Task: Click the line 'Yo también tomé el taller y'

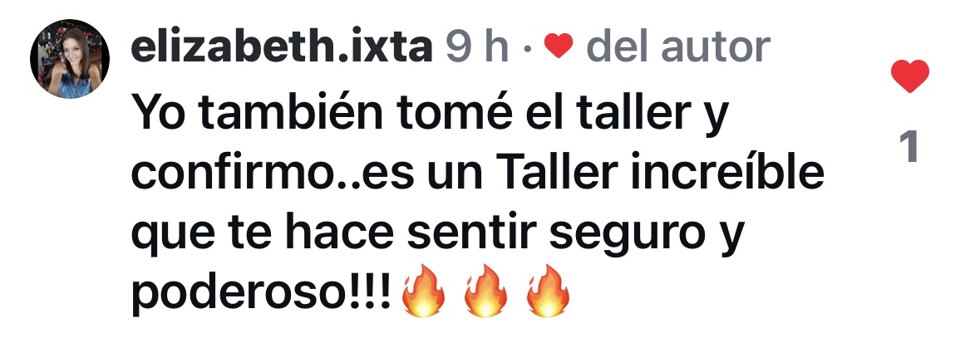Action: 431,113
